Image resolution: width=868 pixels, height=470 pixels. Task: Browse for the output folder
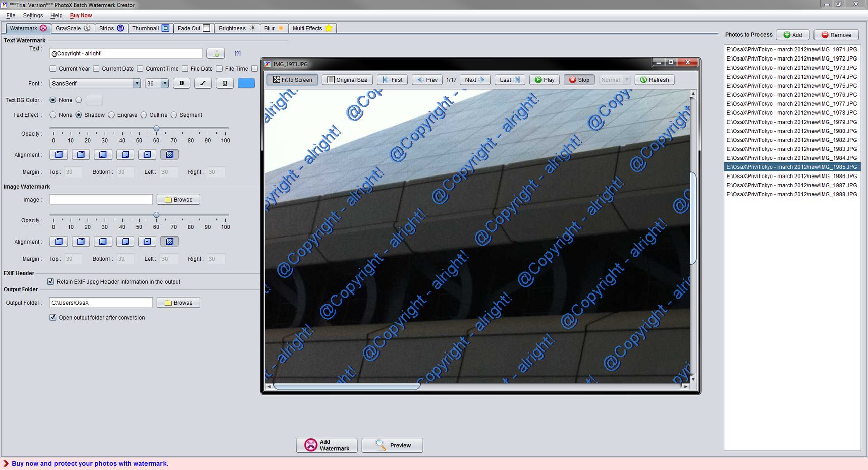pyautogui.click(x=178, y=303)
